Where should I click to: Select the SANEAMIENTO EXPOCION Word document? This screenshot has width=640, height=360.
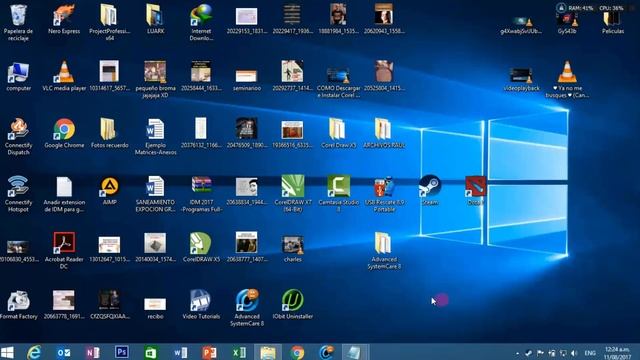click(155, 187)
